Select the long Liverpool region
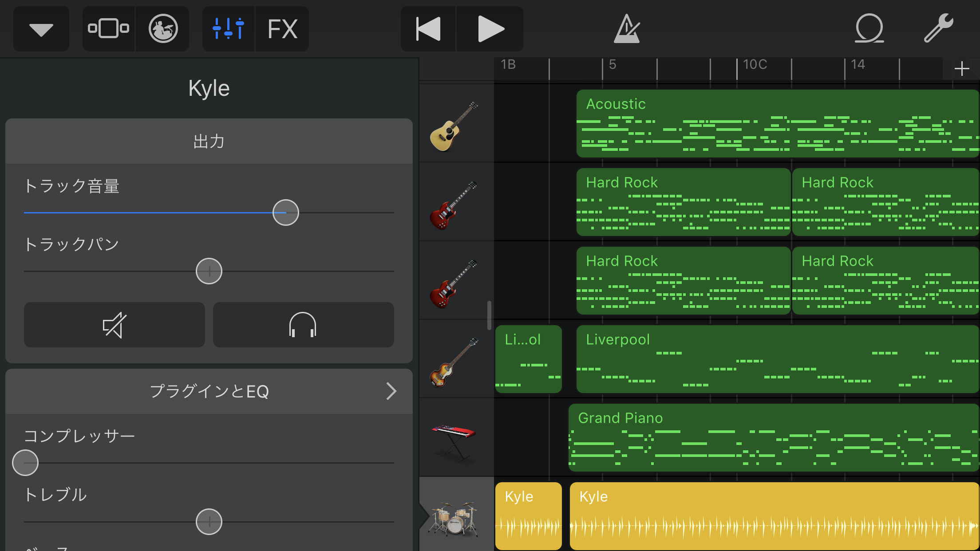 coord(778,359)
